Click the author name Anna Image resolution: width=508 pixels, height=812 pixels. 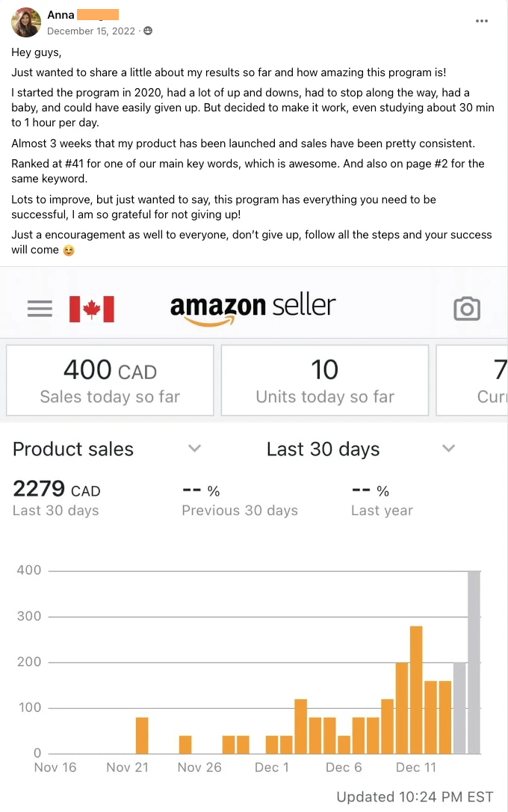pos(61,15)
